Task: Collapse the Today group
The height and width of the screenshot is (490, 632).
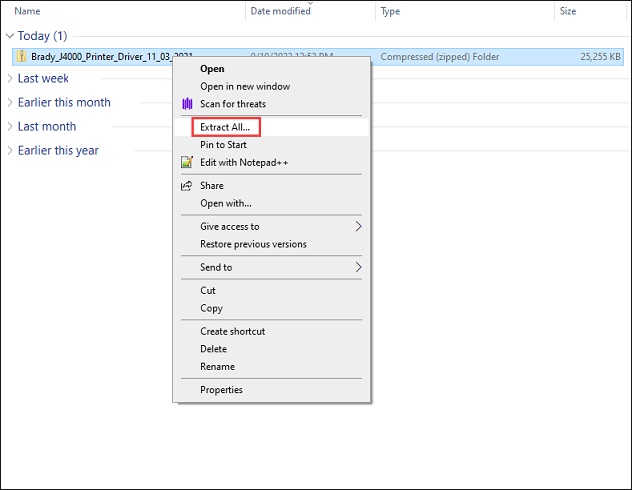Action: coord(10,36)
